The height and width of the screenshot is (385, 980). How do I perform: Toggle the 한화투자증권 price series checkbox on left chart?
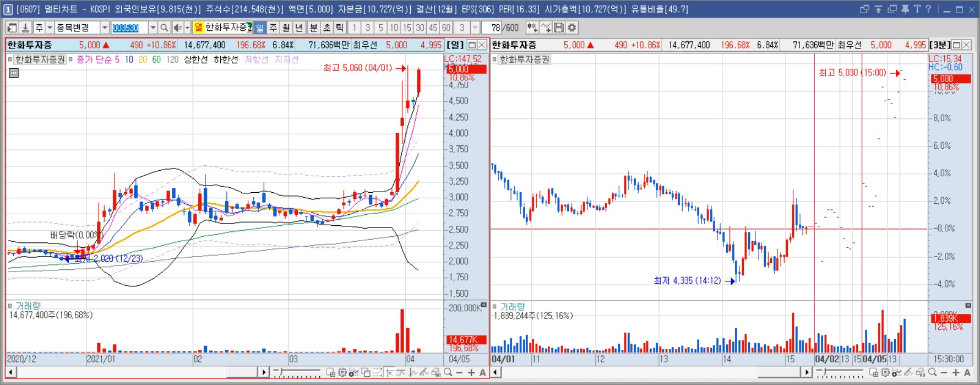[10, 59]
